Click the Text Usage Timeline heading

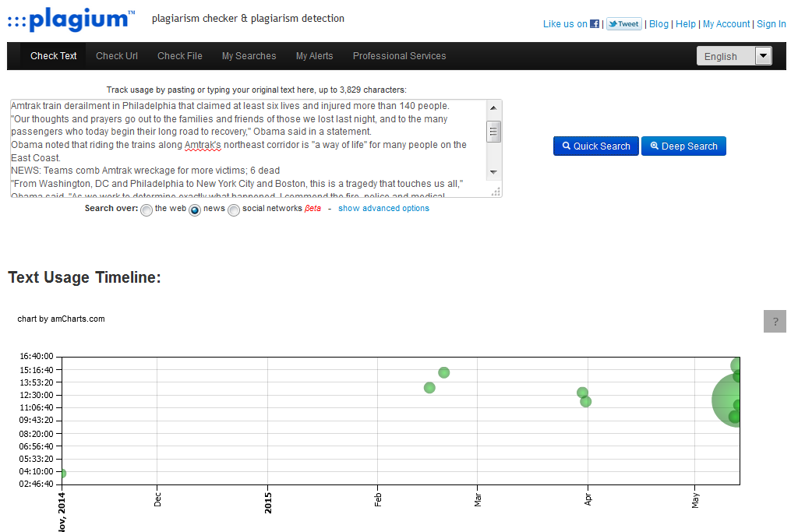coord(84,277)
